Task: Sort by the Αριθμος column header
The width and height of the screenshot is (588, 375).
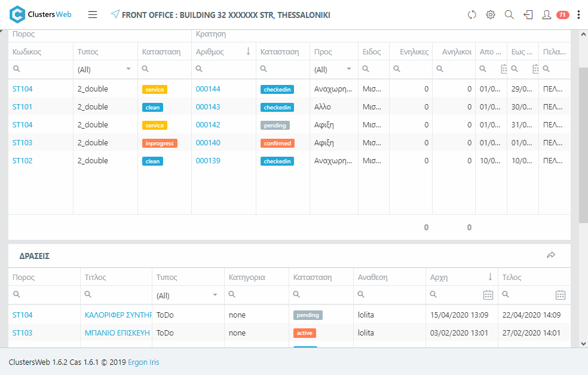Action: click(x=210, y=52)
